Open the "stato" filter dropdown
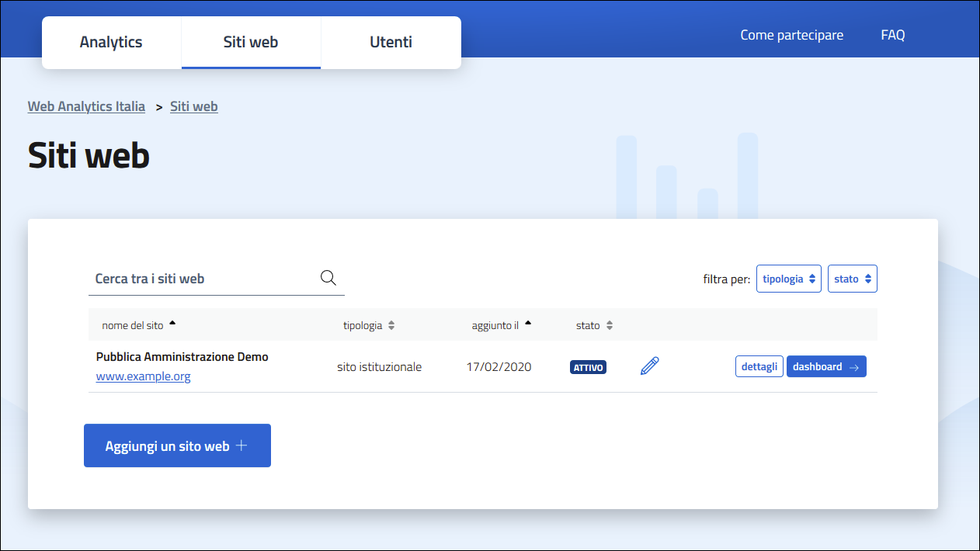The image size is (980, 551). pos(852,278)
